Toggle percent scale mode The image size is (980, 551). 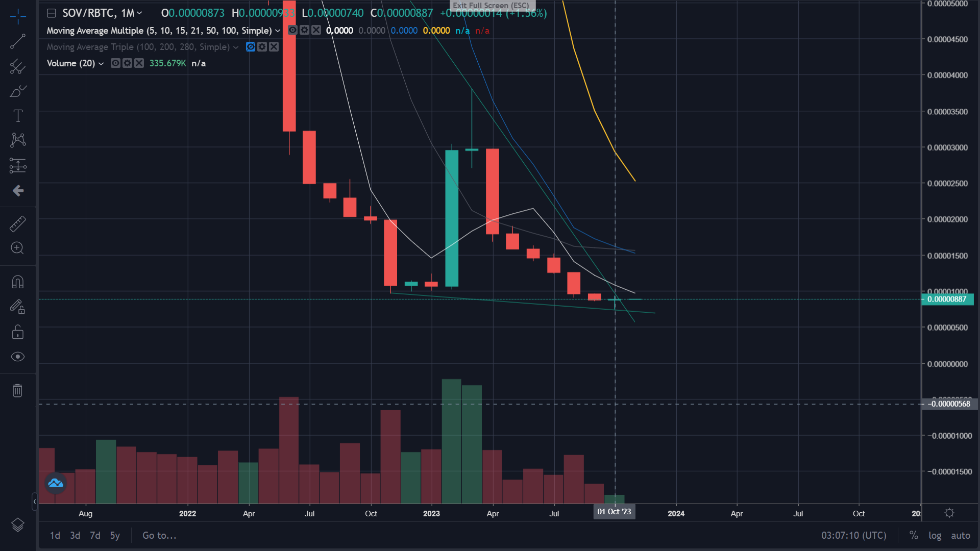point(914,535)
